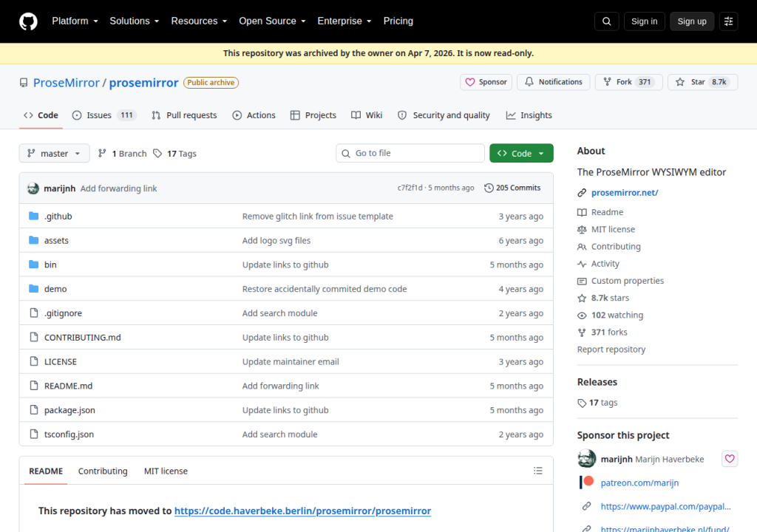Open the paypal.com sponsor link
The height and width of the screenshot is (532, 757).
coord(665,506)
